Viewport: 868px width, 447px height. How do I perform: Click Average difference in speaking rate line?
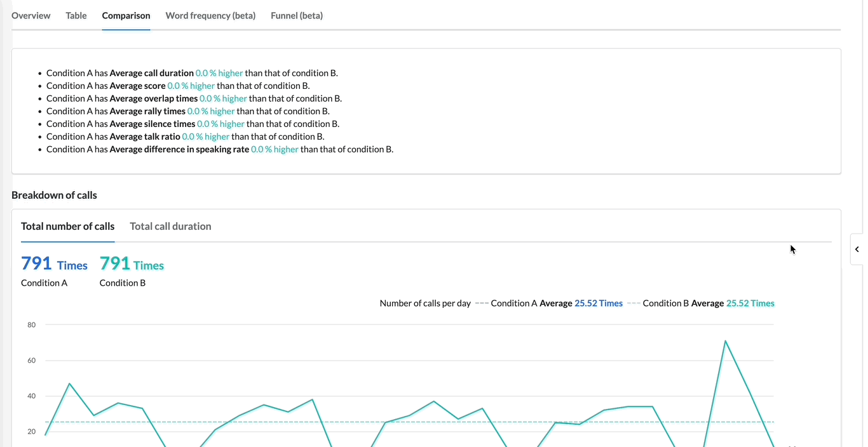pos(220,149)
